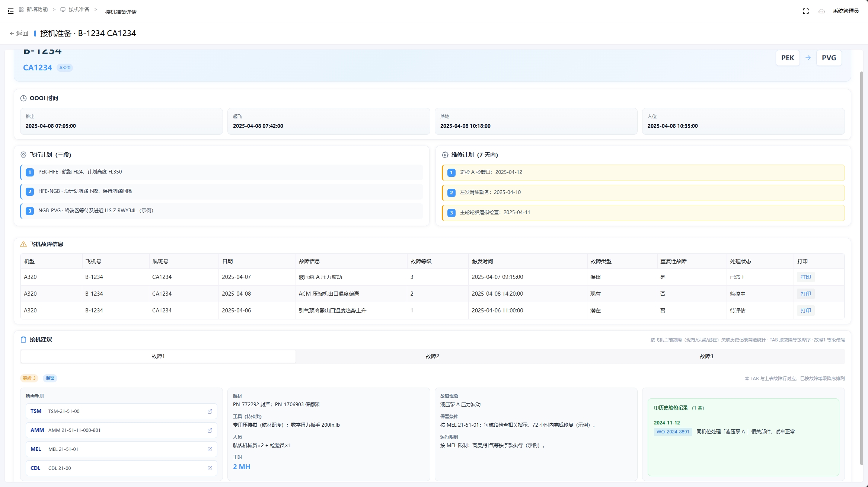
Task: Print the 引气预冷器出口温度趋势上升 fault row
Action: point(806,311)
